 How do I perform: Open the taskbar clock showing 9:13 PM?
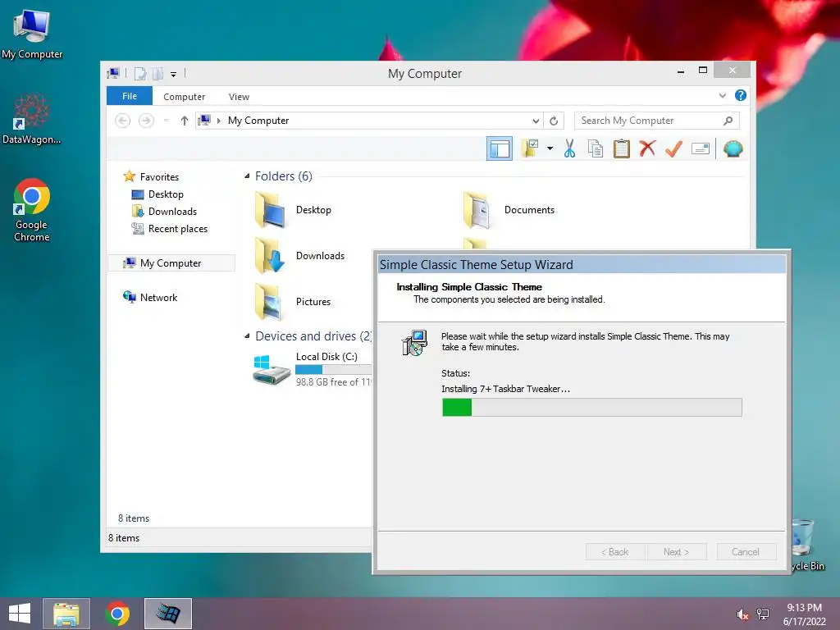point(804,614)
